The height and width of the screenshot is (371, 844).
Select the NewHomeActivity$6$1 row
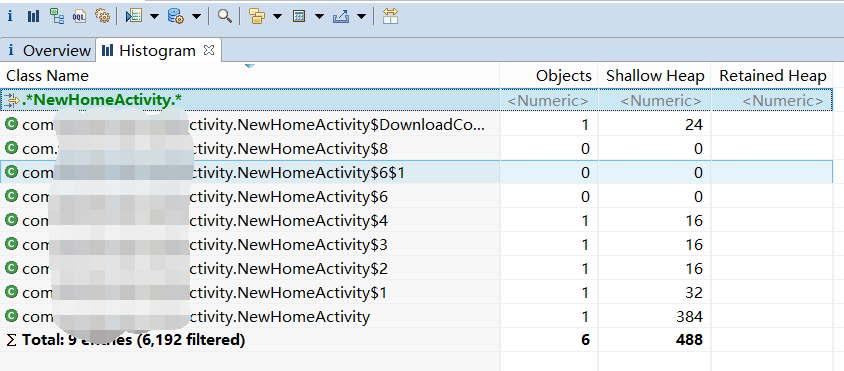click(417, 172)
